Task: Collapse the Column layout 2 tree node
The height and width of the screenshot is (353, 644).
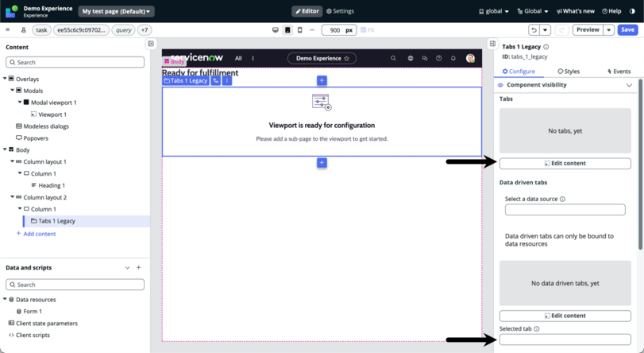Action: 13,197
